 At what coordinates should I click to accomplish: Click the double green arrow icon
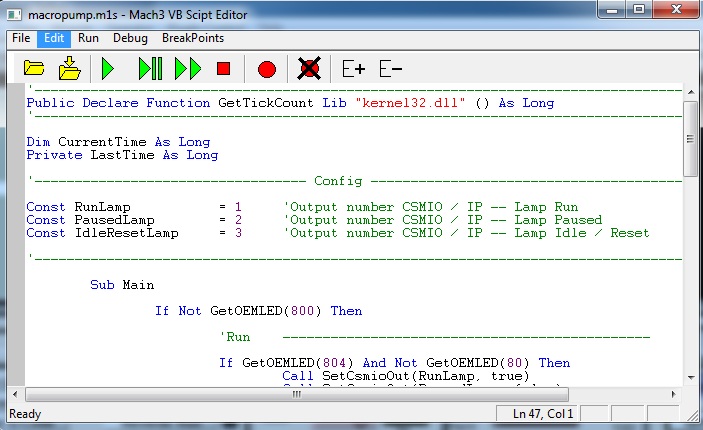[x=188, y=69]
